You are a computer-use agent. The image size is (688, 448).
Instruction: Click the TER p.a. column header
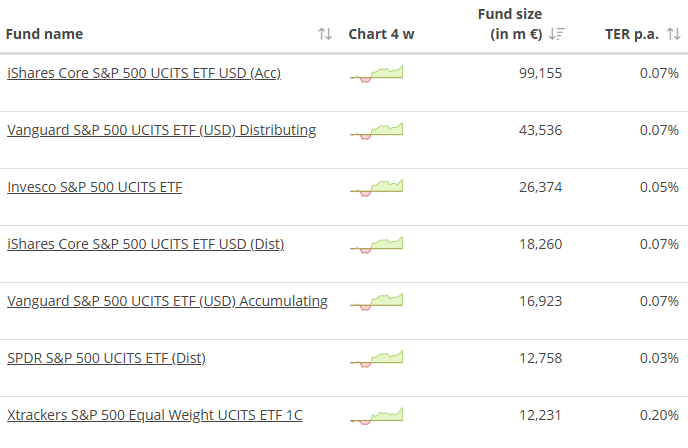pyautogui.click(x=631, y=34)
